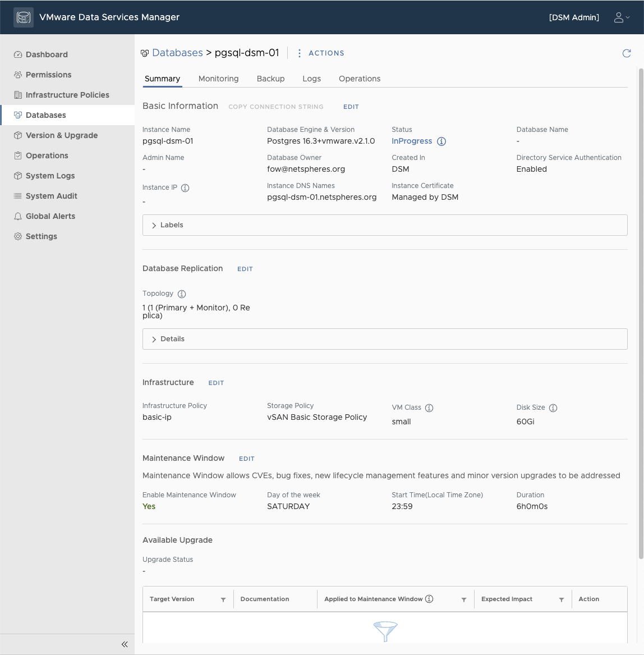The image size is (644, 655).
Task: Edit the Basic Information section
Action: 351,107
